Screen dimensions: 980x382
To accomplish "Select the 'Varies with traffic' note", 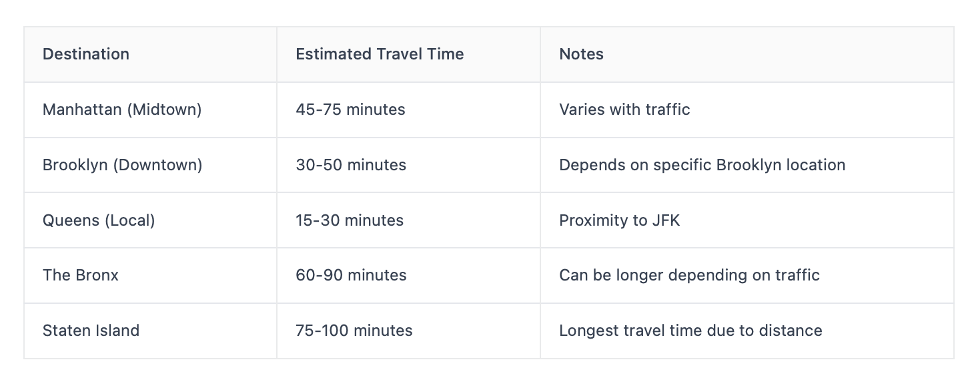I will [624, 110].
